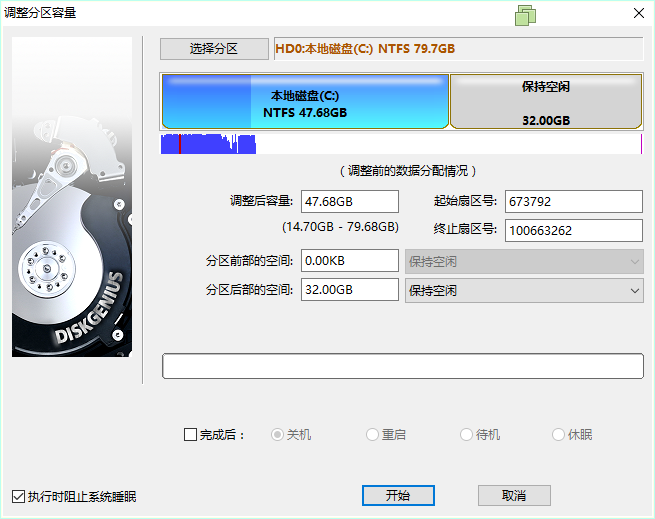Image resolution: width=655 pixels, height=519 pixels.
Task: Click the 终止扇区号 input field
Action: click(x=573, y=230)
